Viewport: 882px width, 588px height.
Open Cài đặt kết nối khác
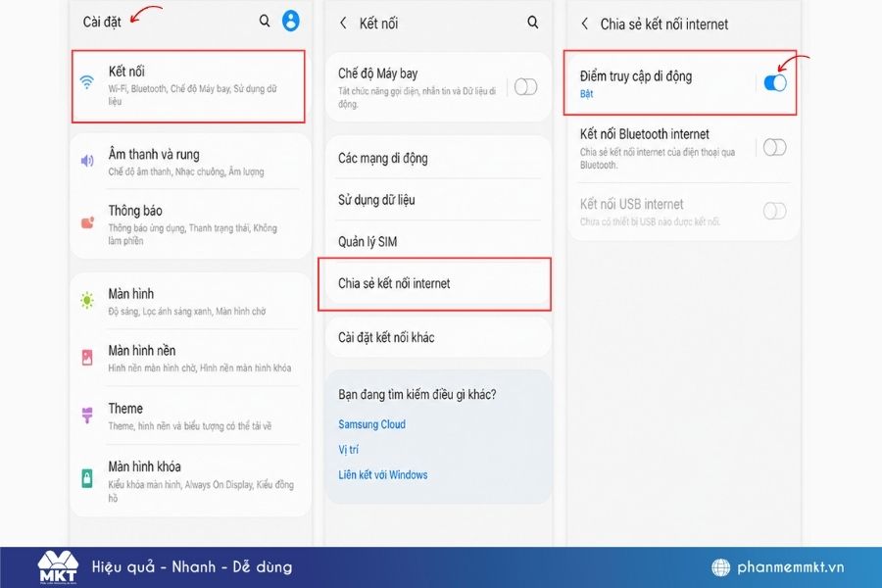coord(439,337)
